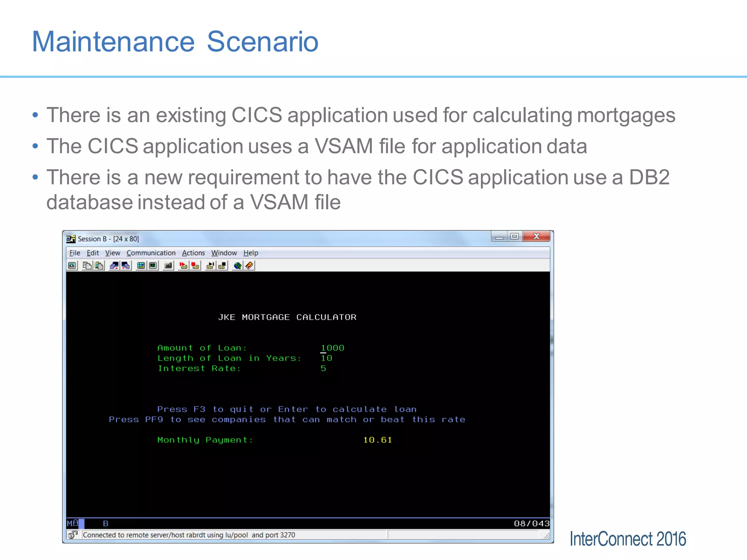Open the File menu

[x=75, y=253]
